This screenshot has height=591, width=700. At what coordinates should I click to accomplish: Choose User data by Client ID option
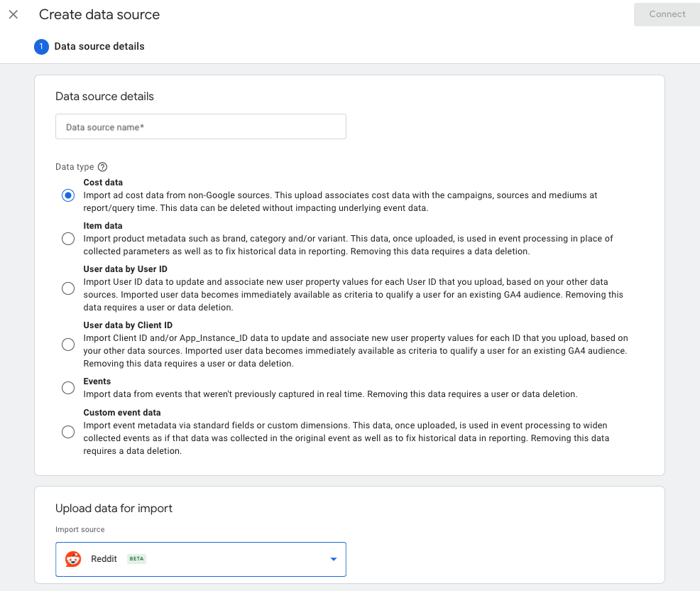(68, 345)
